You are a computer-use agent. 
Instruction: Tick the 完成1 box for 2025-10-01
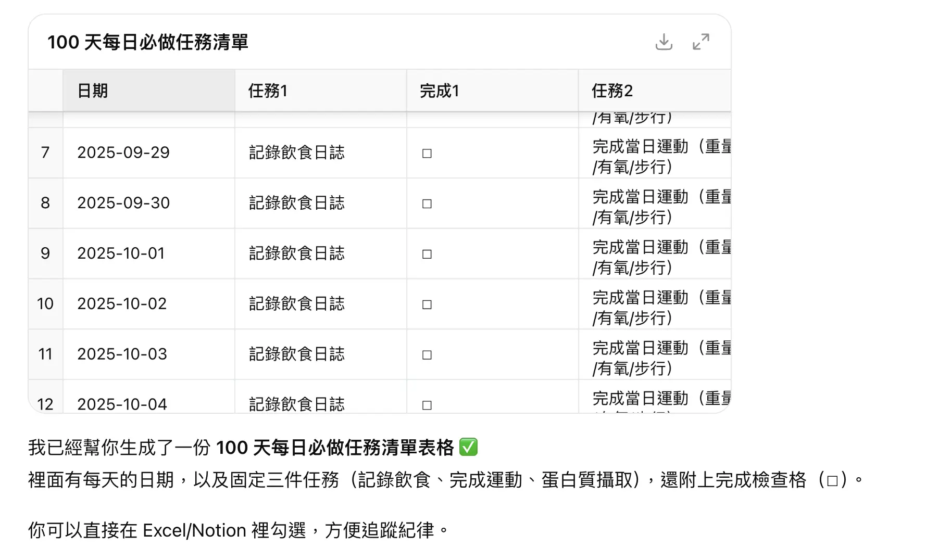click(427, 254)
